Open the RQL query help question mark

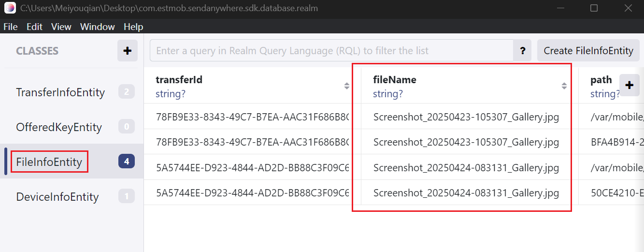522,51
